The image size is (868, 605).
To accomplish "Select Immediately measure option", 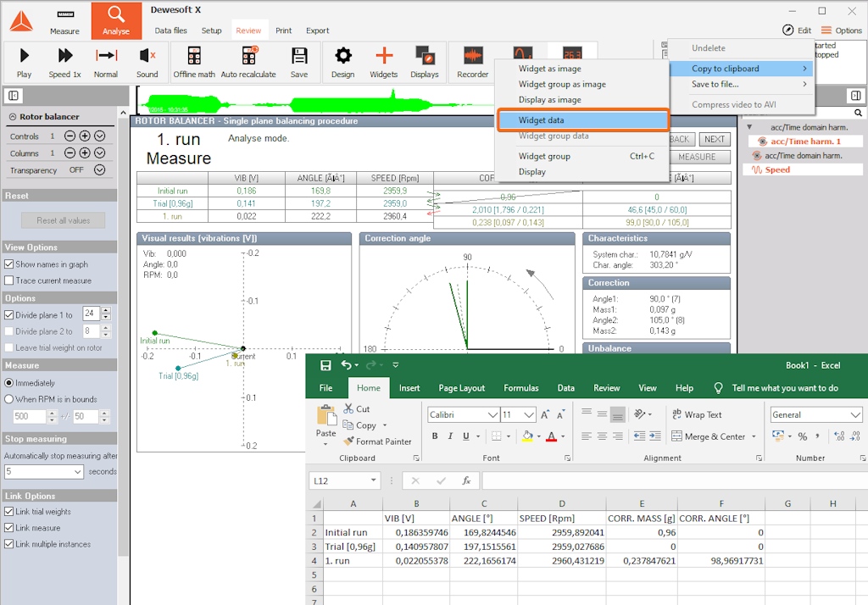I will tap(8, 382).
